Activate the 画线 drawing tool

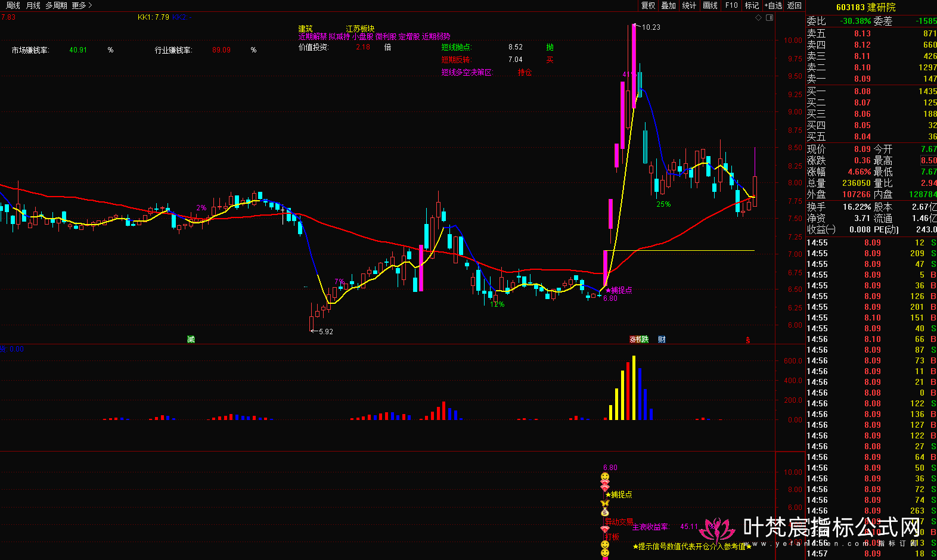click(x=710, y=5)
